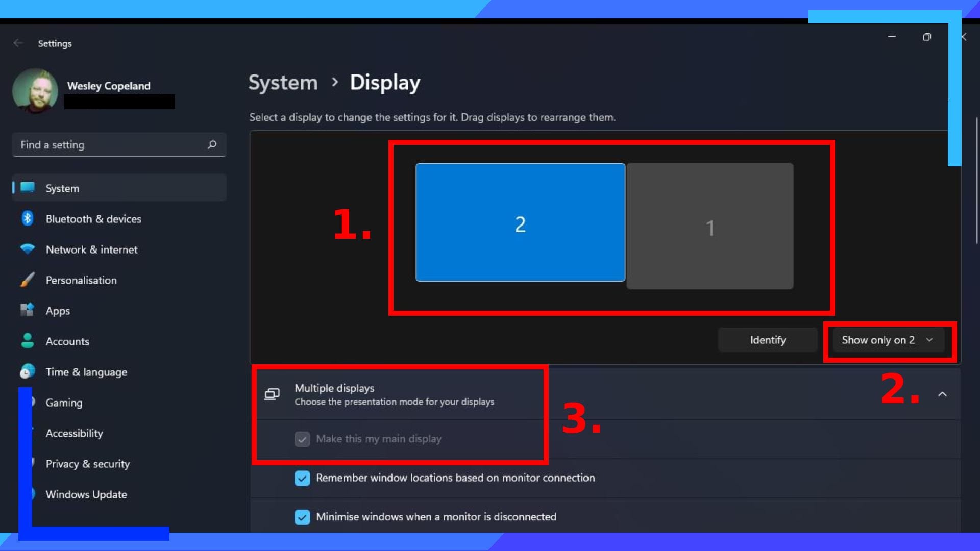The height and width of the screenshot is (551, 980).
Task: Disable Minimise windows when a monitor is disconnected
Action: point(302,517)
